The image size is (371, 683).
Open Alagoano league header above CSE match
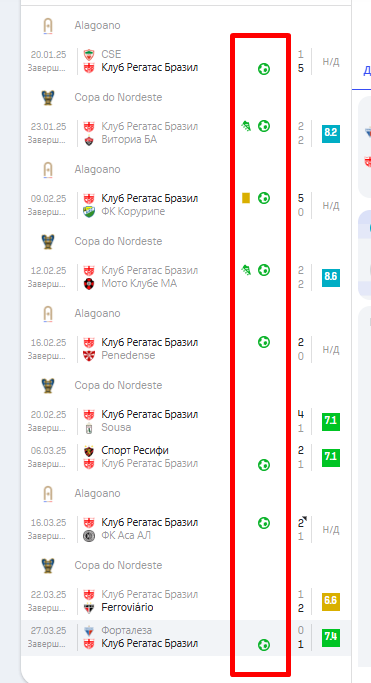pos(97,25)
